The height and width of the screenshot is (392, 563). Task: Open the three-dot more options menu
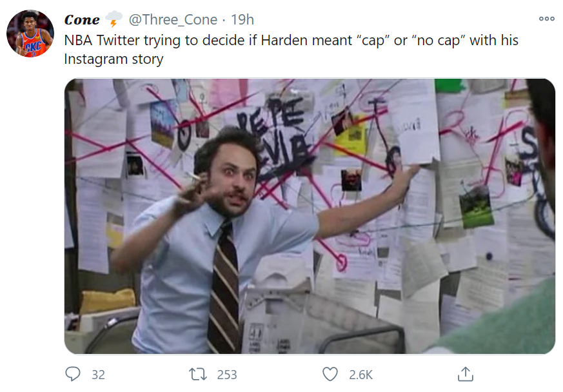pos(546,19)
